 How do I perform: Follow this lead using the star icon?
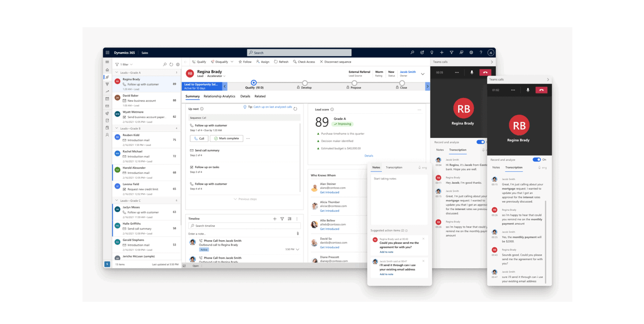click(x=240, y=62)
